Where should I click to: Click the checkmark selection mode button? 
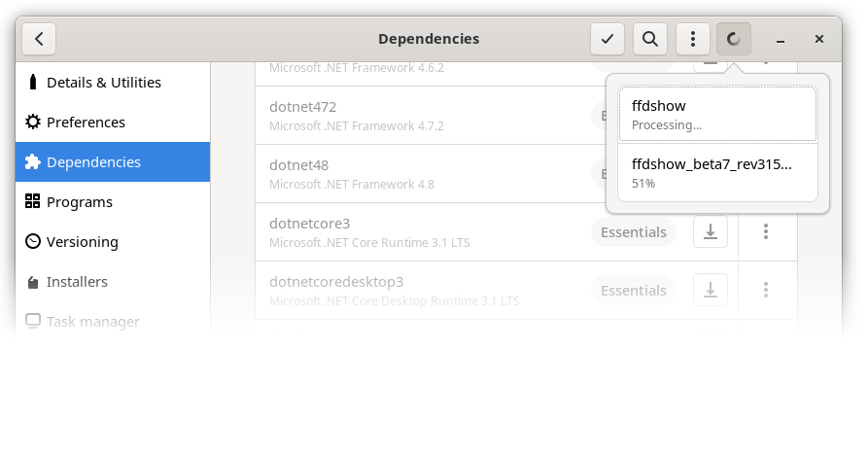608,39
